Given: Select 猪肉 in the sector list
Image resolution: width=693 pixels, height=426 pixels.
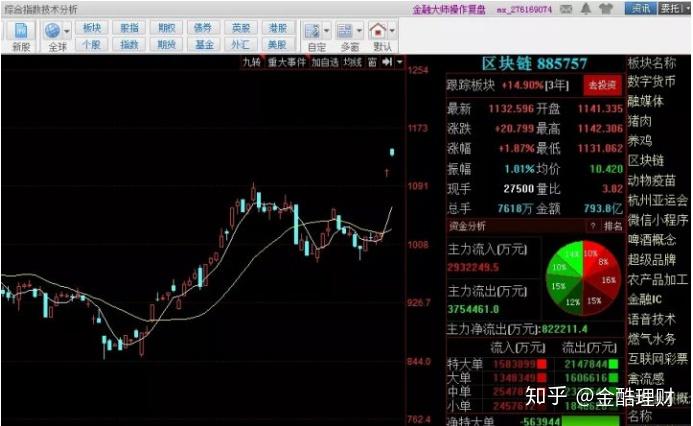Looking at the screenshot, I should [640, 121].
